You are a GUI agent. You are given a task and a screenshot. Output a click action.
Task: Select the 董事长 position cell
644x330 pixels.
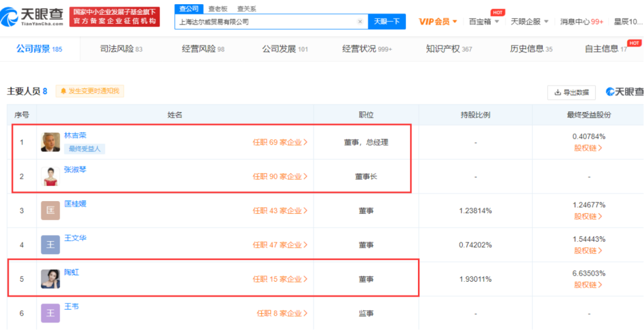(366, 177)
